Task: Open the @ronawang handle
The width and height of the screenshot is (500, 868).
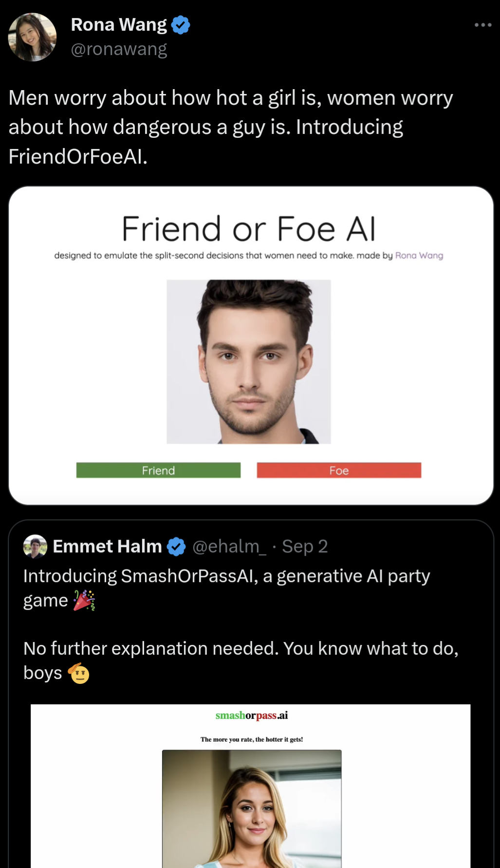Action: (119, 49)
